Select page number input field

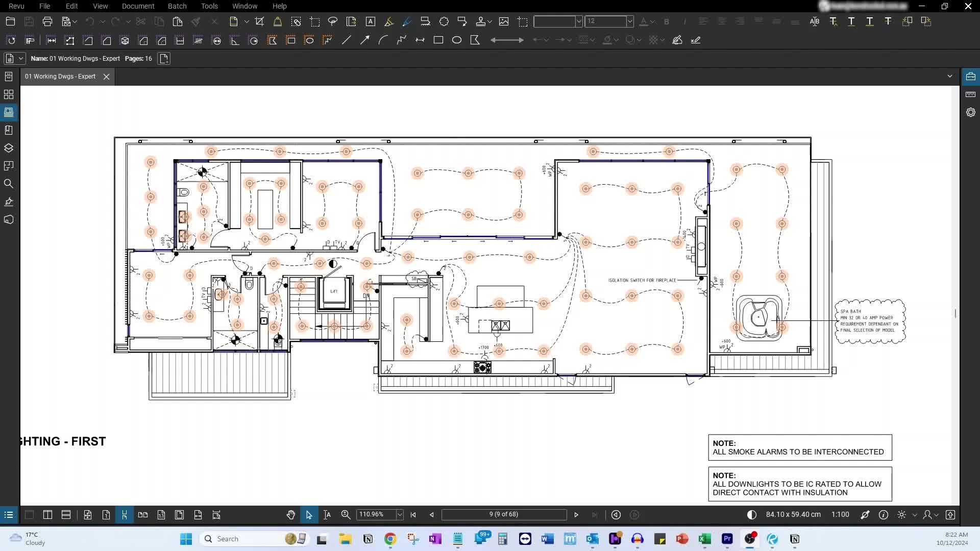tap(504, 515)
